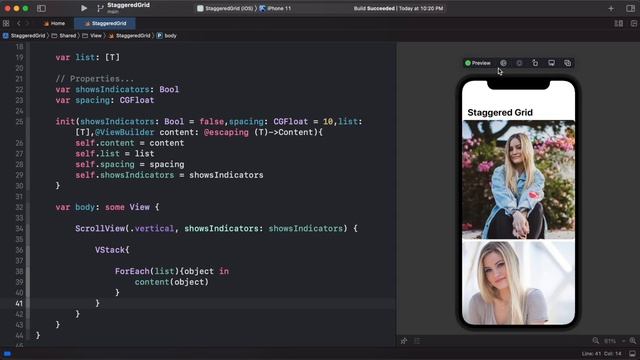This screenshot has height=360, width=640.
Task: Click the canvas layout icon beside pin
Action: [417, 341]
